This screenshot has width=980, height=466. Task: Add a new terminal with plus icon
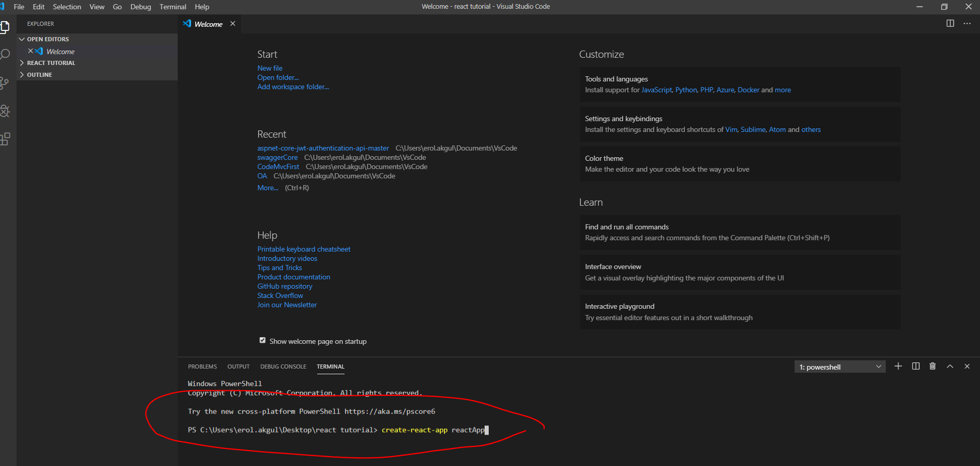[x=898, y=367]
